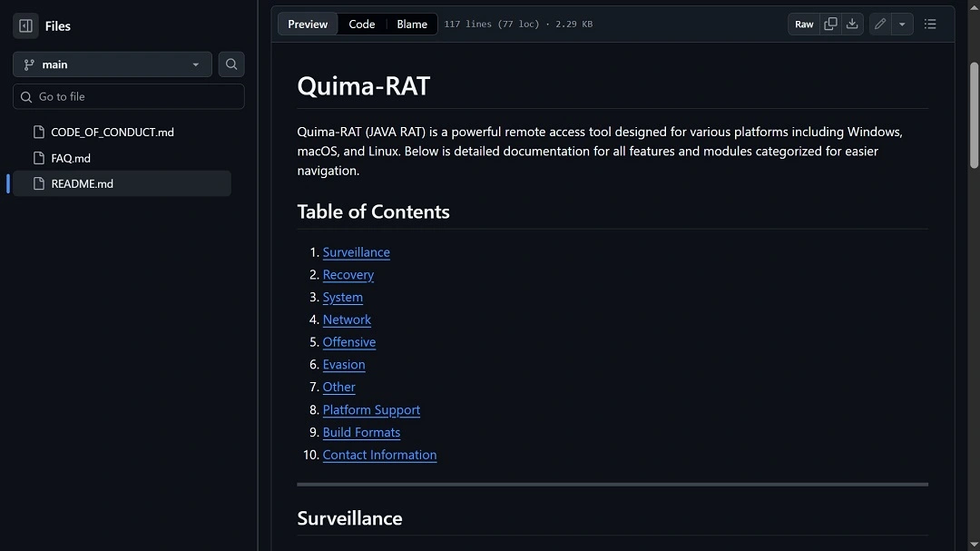Open more edit options dropdown arrow

click(902, 25)
